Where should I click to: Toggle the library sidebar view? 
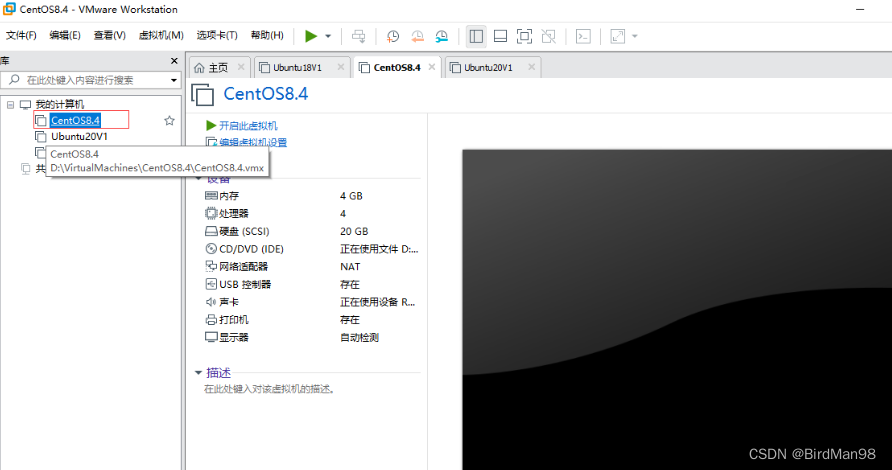click(476, 36)
